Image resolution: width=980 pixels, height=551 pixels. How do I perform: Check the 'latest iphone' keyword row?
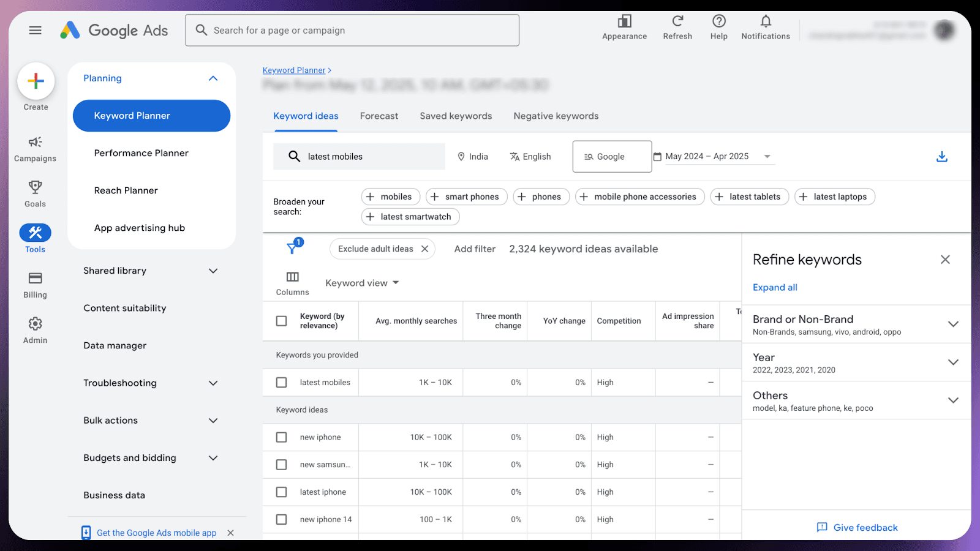pyautogui.click(x=282, y=492)
